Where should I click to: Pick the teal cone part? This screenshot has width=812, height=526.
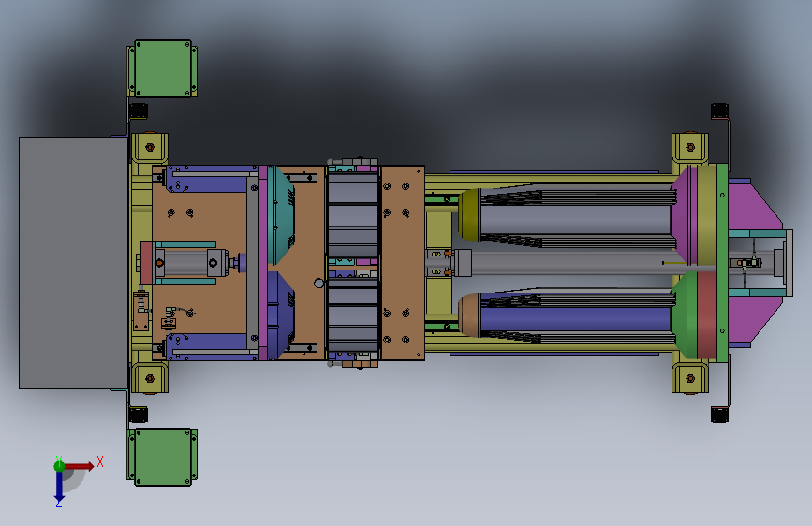[x=281, y=215]
